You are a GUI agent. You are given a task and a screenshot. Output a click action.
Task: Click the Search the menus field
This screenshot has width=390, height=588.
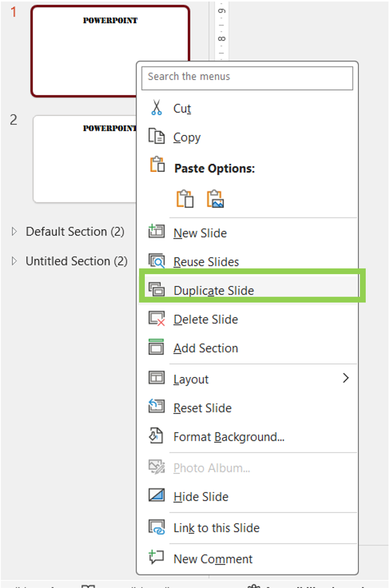click(247, 77)
